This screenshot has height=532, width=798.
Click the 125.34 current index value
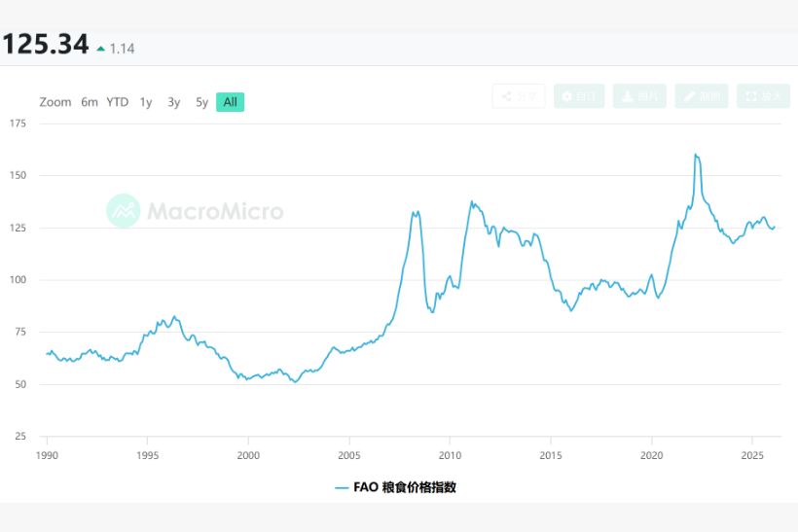(x=45, y=45)
